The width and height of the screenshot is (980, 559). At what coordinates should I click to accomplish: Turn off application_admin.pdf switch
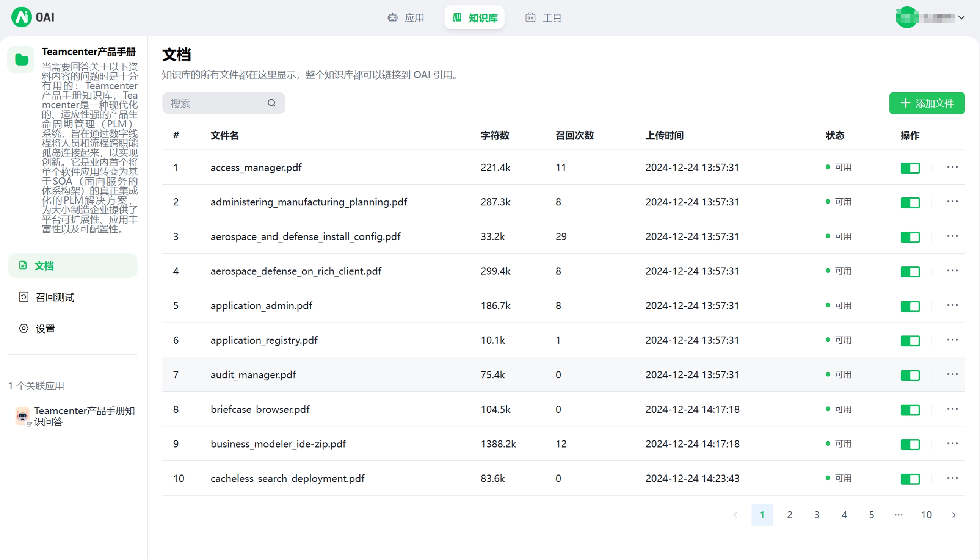tap(910, 306)
